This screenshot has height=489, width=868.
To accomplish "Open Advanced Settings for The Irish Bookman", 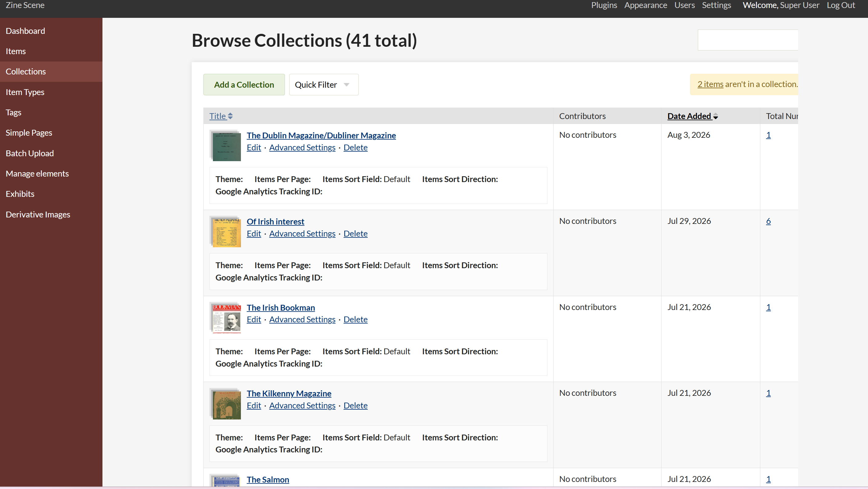I will click(x=302, y=320).
